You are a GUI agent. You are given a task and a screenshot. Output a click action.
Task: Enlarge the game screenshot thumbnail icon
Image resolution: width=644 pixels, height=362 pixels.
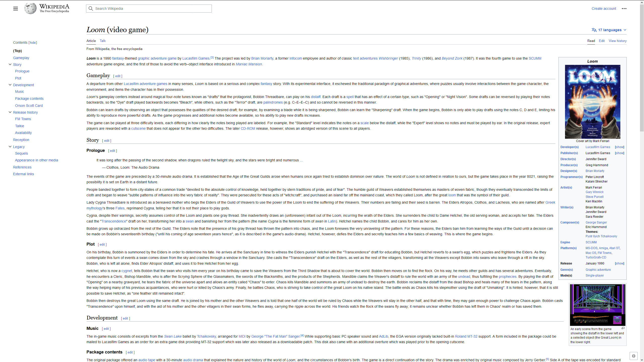pos(623,328)
